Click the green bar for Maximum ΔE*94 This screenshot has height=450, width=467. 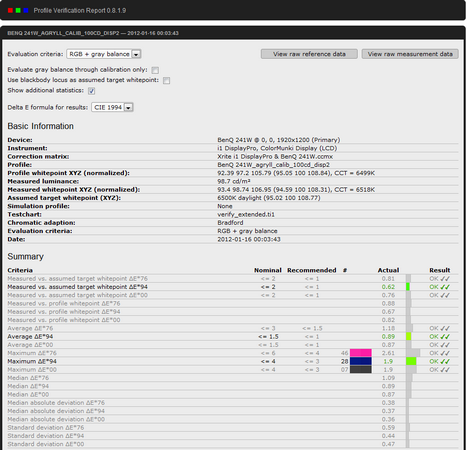coord(411,361)
